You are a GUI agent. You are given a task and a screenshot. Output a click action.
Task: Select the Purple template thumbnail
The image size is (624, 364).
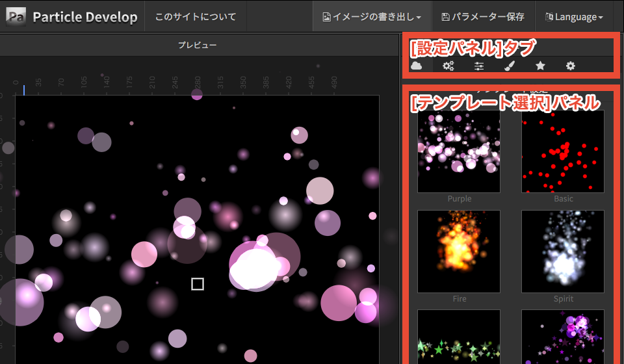tap(459, 153)
